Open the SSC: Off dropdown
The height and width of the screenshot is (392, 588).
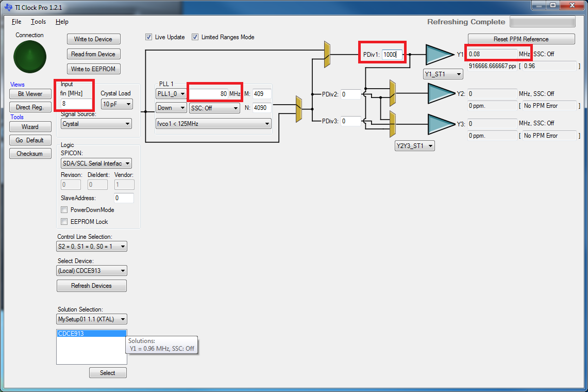[x=214, y=108]
